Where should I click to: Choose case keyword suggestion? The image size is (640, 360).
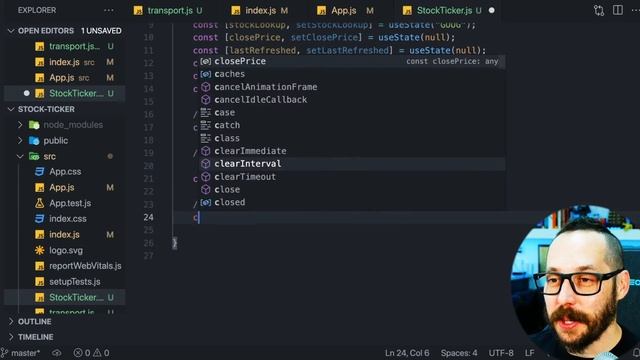(352, 112)
